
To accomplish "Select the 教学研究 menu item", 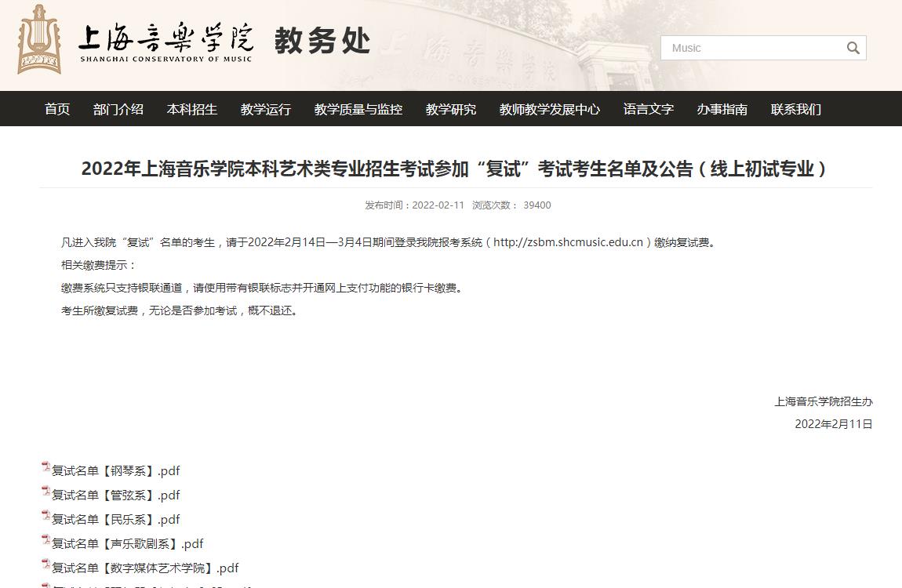I will pyautogui.click(x=450, y=109).
